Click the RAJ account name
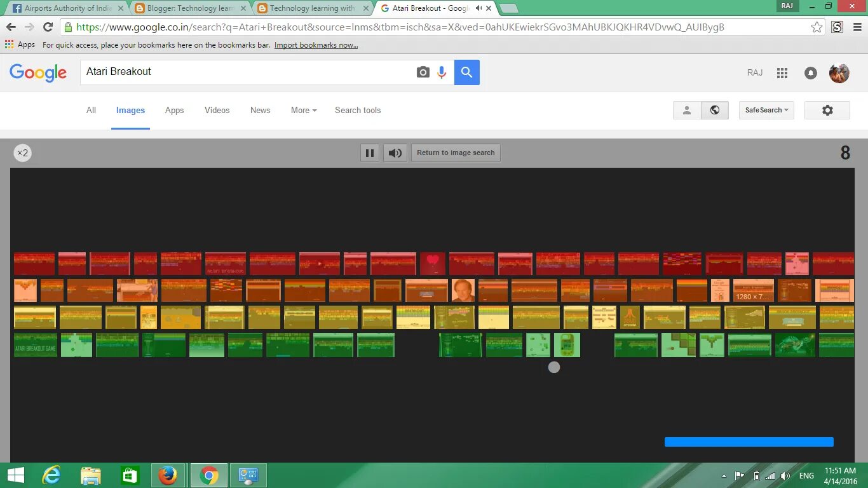Screen dimensions: 868x488 pyautogui.click(x=755, y=73)
